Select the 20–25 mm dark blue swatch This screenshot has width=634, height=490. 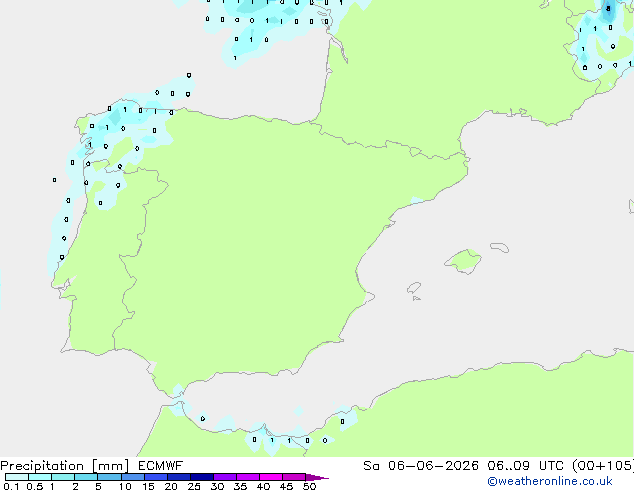click(x=179, y=477)
